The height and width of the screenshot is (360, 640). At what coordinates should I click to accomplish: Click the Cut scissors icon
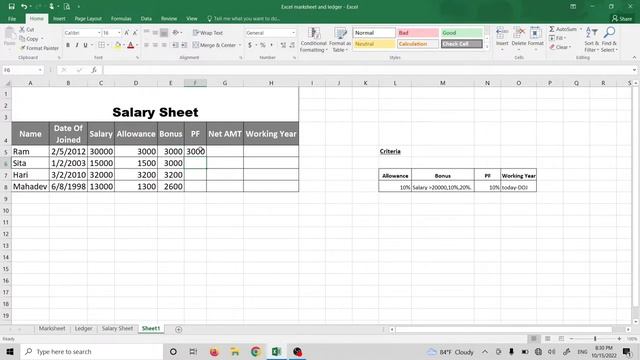click(x=22, y=30)
